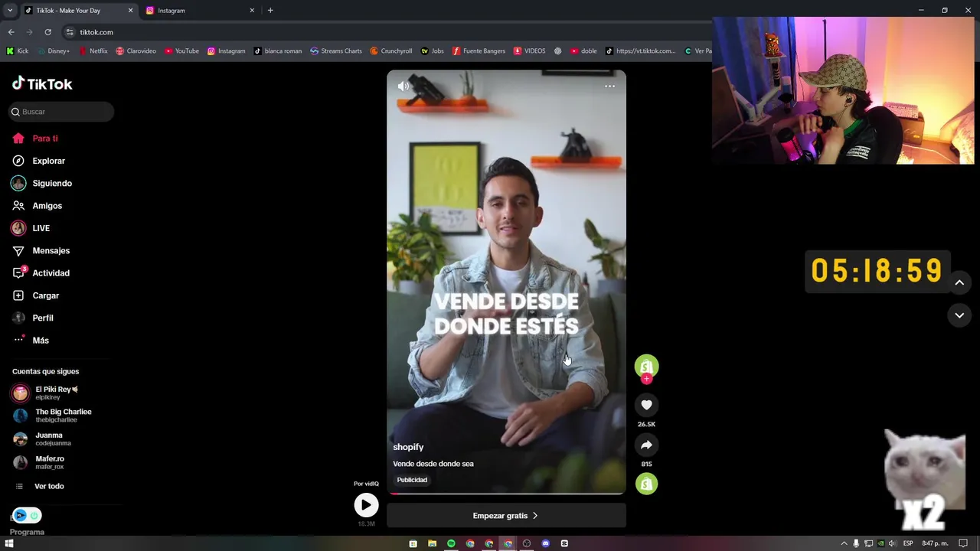Open the Clarovideo bookmark

[136, 51]
